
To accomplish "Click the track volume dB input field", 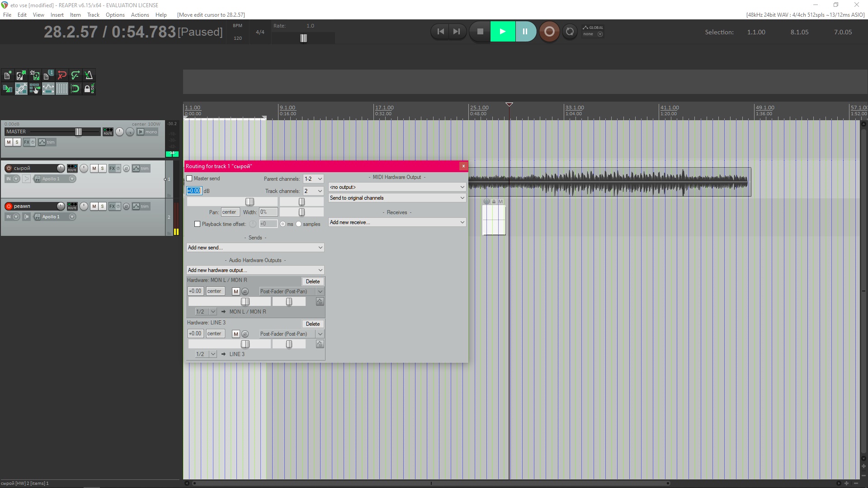I will click(x=194, y=191).
